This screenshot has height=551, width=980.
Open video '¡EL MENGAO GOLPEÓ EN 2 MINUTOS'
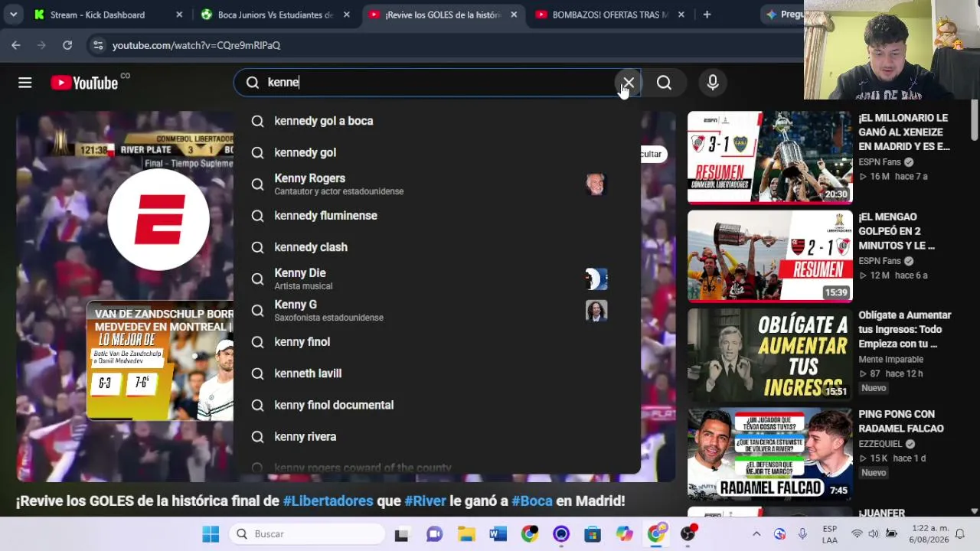pyautogui.click(x=897, y=231)
